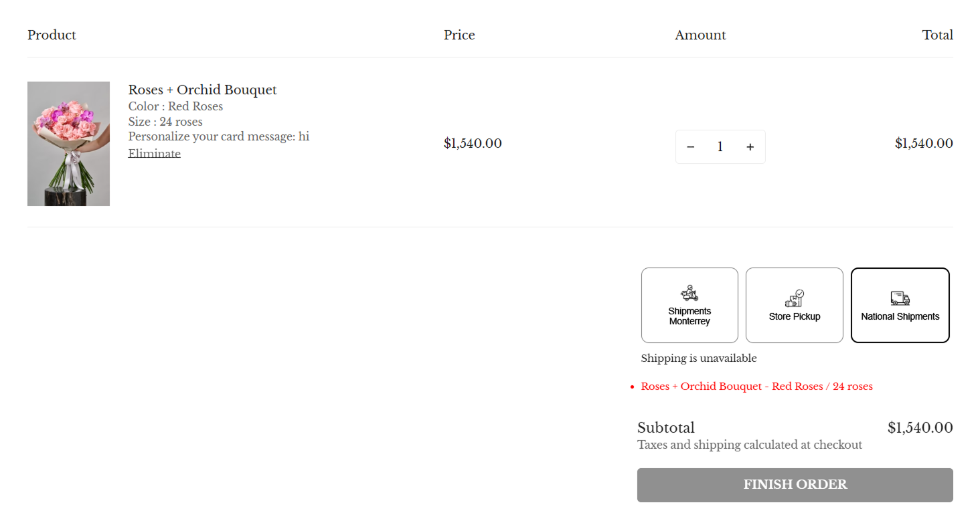Decrease quantity with the minus icon
Screen dimensions: 980x527
coord(691,147)
